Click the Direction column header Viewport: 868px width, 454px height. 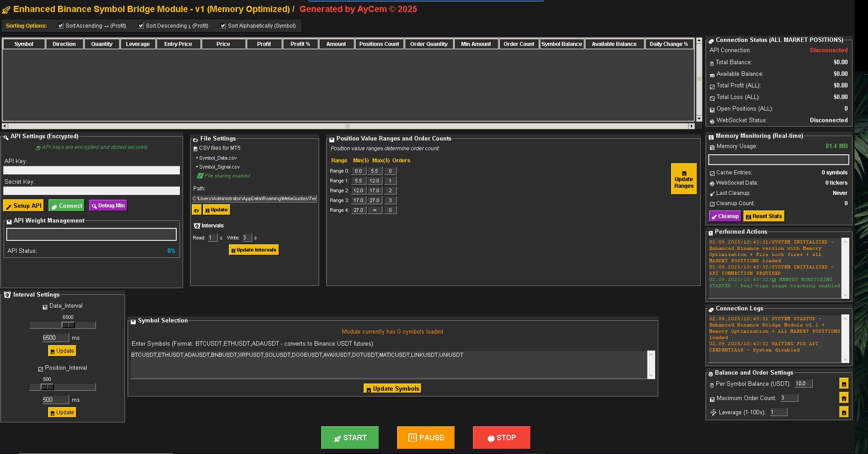pos(64,44)
